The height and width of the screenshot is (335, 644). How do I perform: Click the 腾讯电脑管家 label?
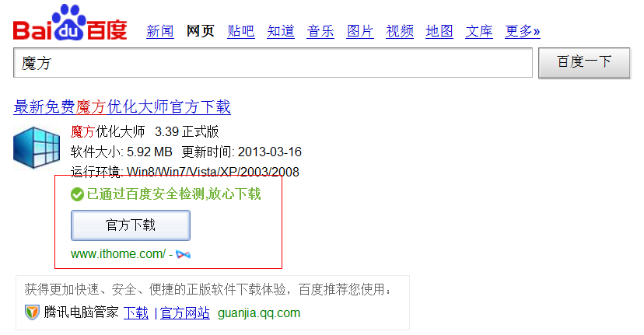click(82, 312)
